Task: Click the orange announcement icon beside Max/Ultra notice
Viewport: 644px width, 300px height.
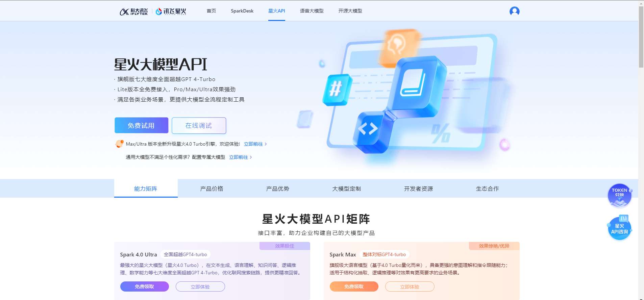Action: (119, 144)
